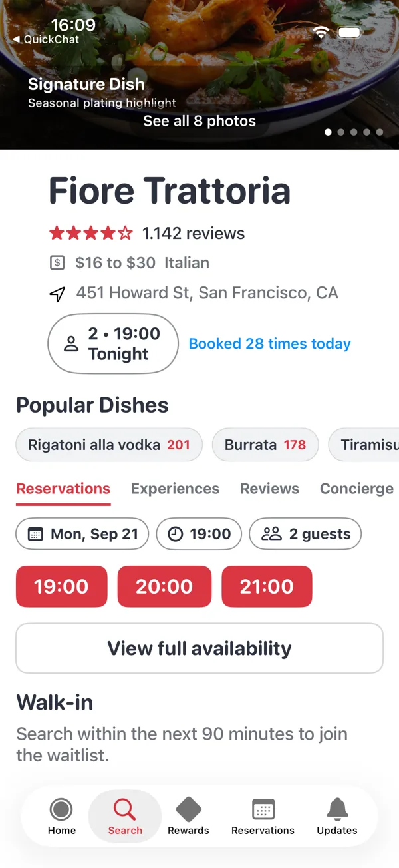
Task: Tap the location arrow icon beside address
Action: point(58,294)
